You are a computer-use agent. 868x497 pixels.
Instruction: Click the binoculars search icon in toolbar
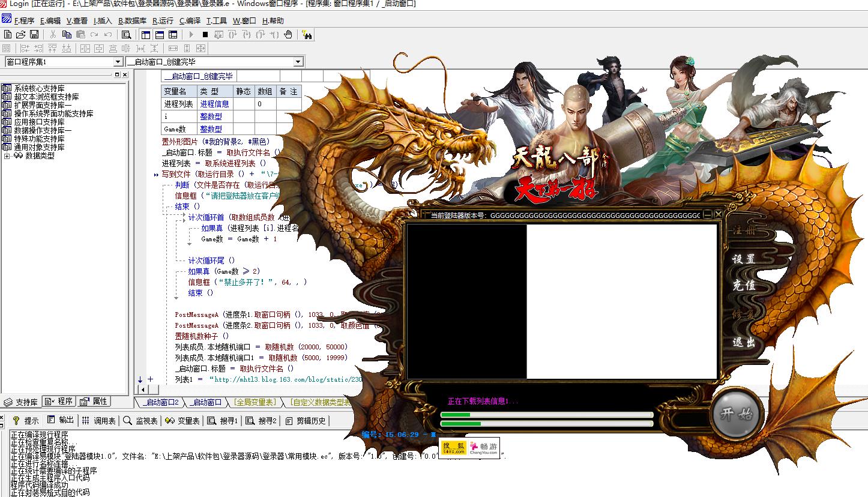coord(307,35)
